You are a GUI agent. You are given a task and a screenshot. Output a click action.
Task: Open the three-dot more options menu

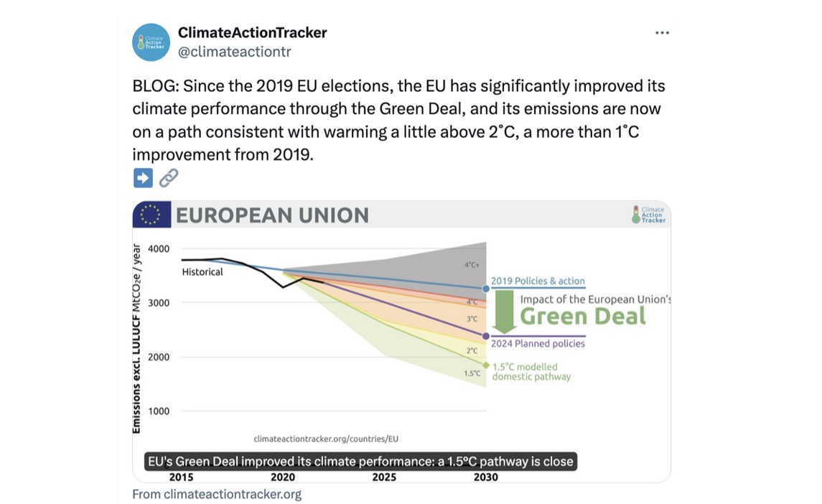pos(662,33)
